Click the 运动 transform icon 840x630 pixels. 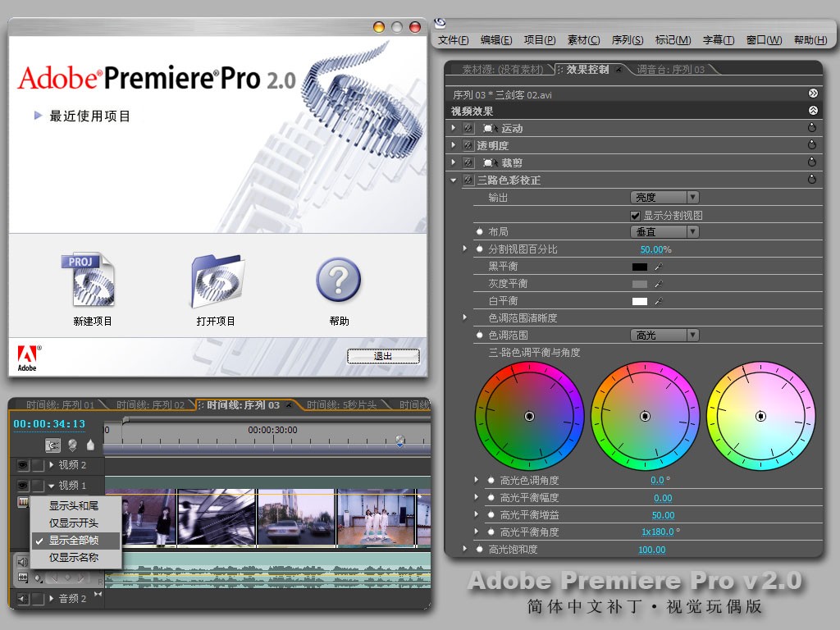pos(490,129)
